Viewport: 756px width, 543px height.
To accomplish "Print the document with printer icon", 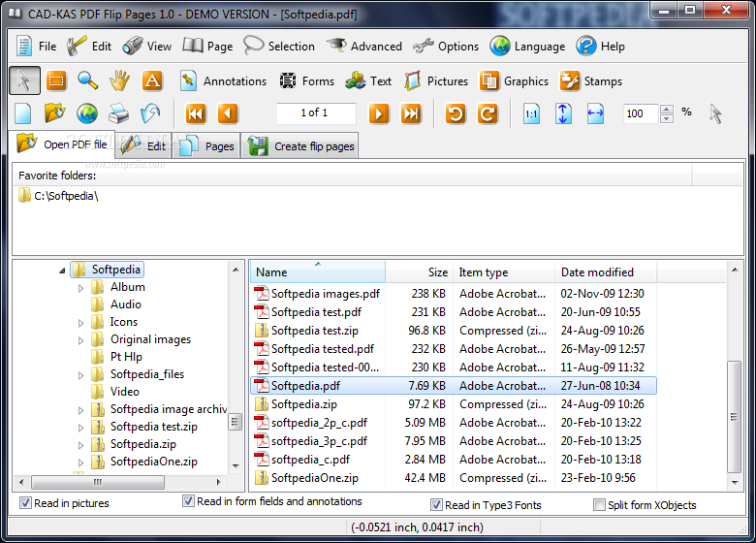I will [x=118, y=113].
